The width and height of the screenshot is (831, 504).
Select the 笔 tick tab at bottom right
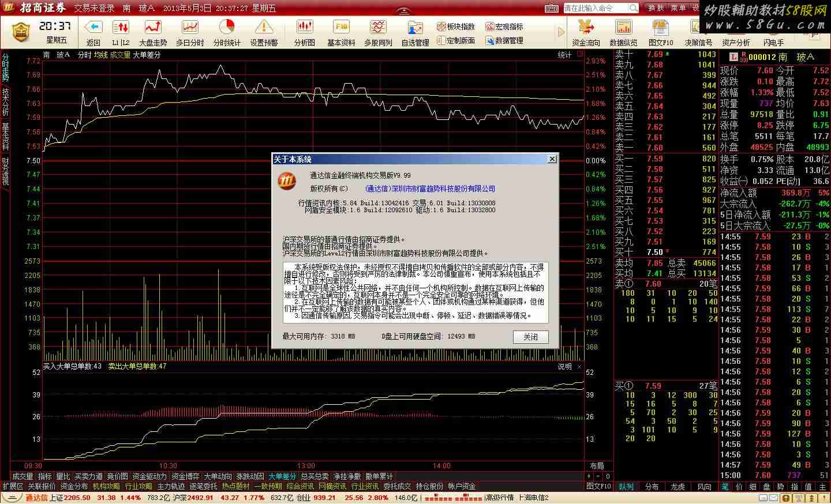(x=725, y=487)
